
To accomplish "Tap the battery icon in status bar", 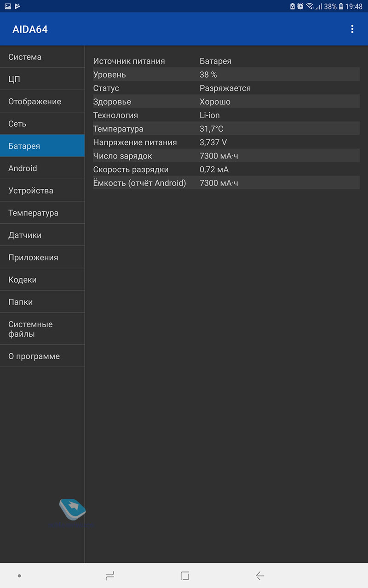I will 341,6.
